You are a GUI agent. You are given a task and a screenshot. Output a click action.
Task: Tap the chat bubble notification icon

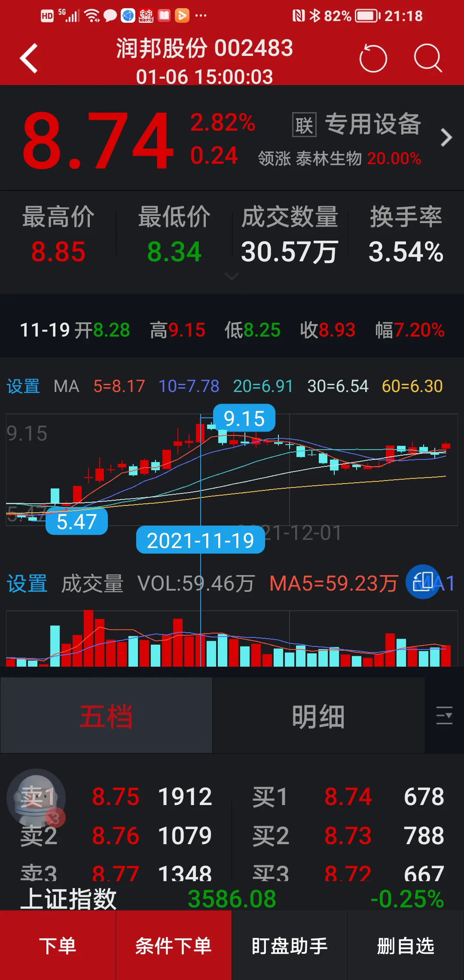pyautogui.click(x=110, y=16)
